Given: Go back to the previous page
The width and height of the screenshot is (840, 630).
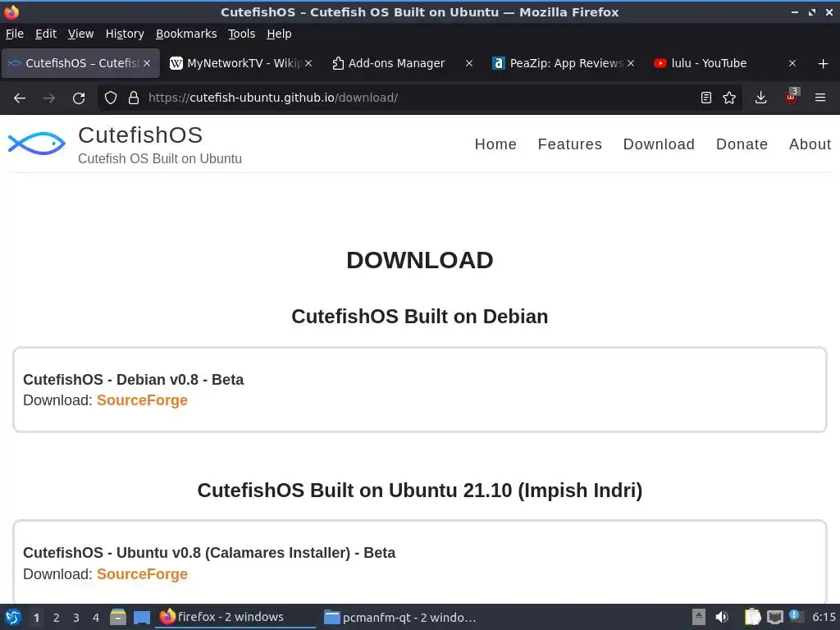Looking at the screenshot, I should pos(20,98).
